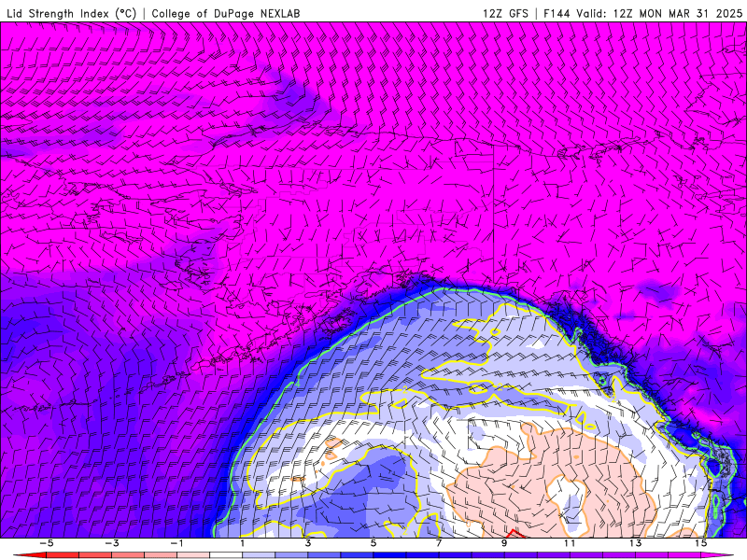Click the 15 tick label on color bar
This screenshot has height=560, width=747.
pyautogui.click(x=701, y=543)
